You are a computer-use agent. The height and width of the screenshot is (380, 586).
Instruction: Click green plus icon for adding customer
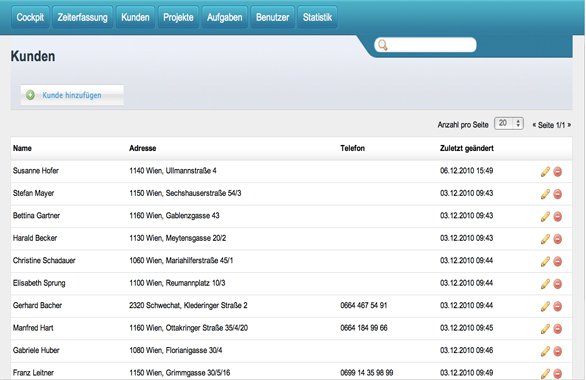point(30,95)
